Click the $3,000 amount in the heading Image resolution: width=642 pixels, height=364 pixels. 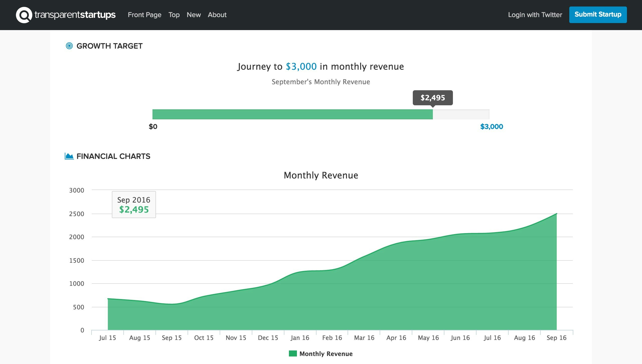[301, 66]
